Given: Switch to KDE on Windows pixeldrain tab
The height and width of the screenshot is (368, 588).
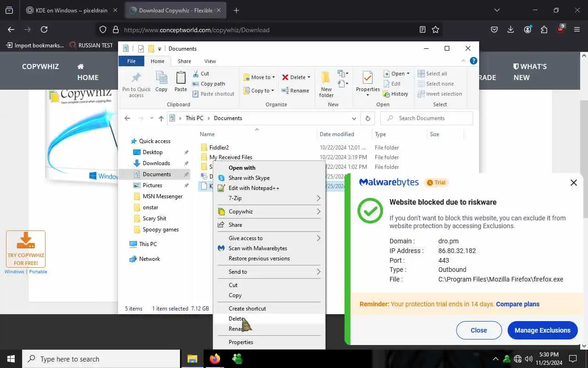Looking at the screenshot, I should pos(72,10).
